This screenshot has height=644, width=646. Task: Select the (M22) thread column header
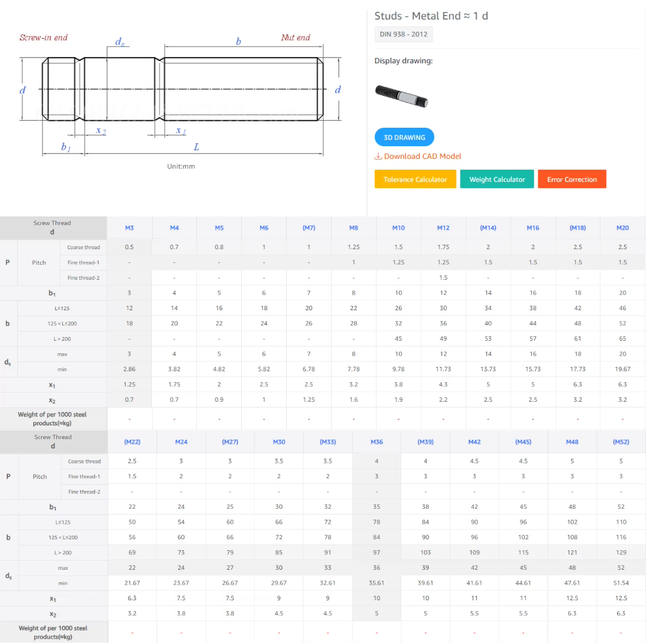click(132, 442)
